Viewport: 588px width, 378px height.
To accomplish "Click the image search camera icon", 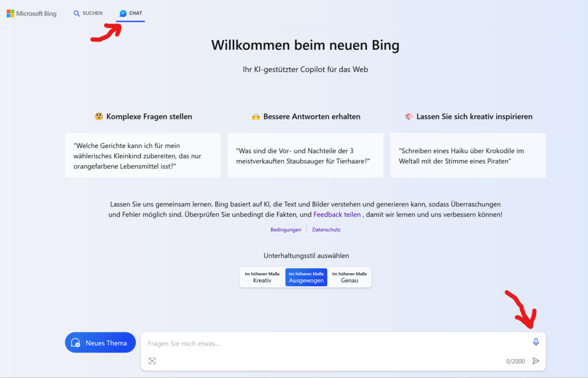I will [152, 361].
